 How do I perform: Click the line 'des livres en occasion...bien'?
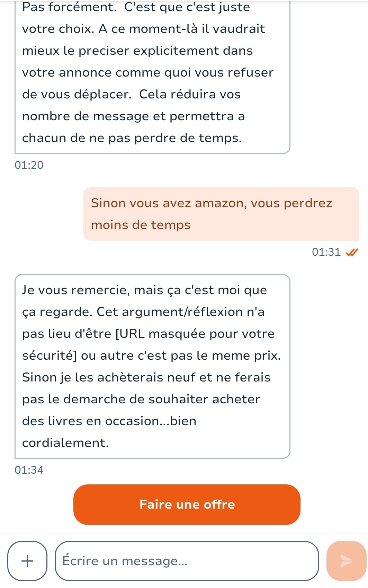point(109,421)
